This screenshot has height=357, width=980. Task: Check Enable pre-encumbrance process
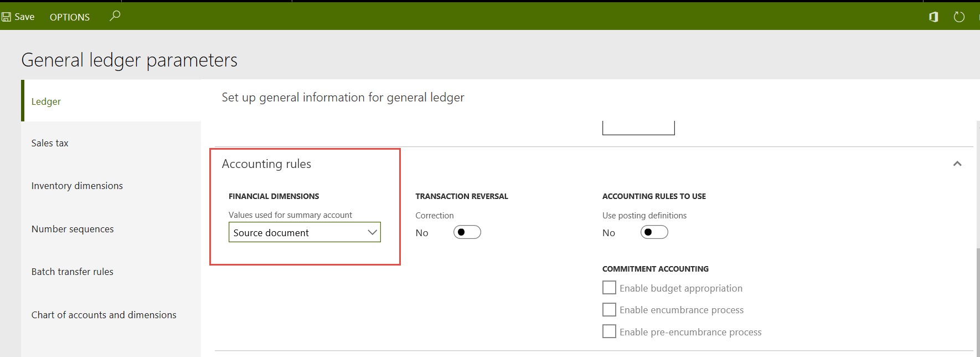(609, 331)
